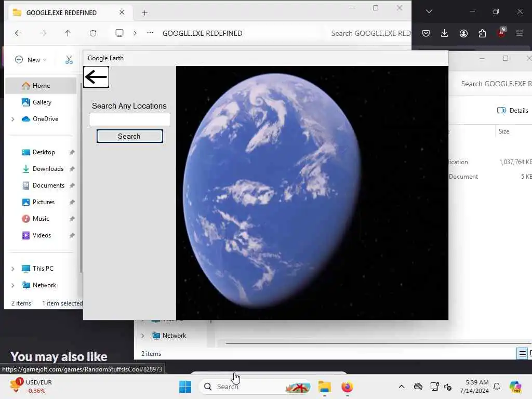Select Network in front Explorer sidebar
This screenshot has width=532, height=399.
click(x=44, y=285)
